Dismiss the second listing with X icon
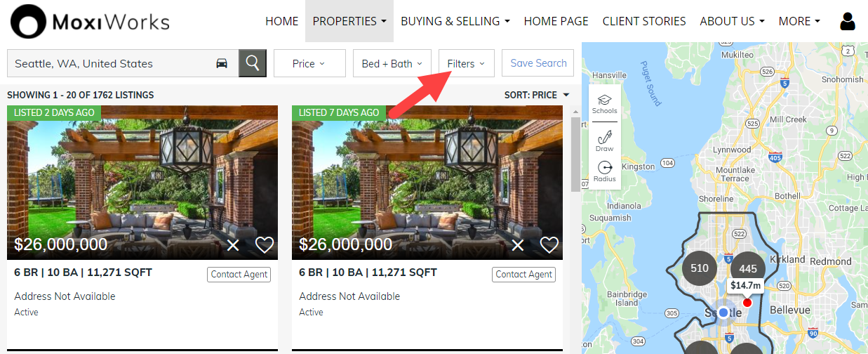The image size is (868, 354). point(518,245)
